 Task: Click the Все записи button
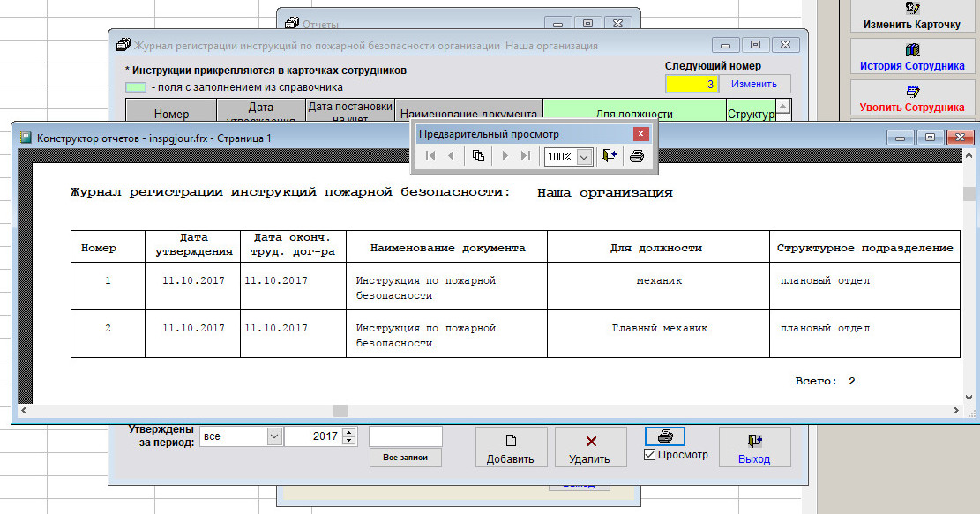coord(405,458)
